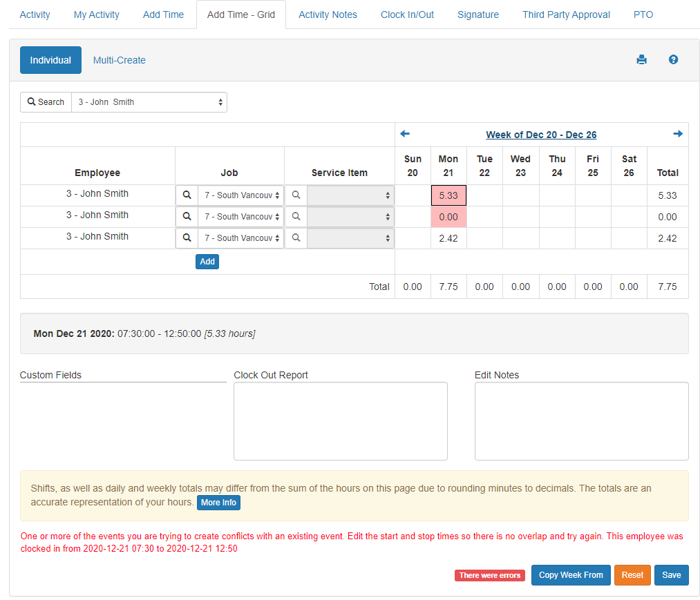700x600 pixels.
Task: Open service item search magnifier on first row
Action: tap(296, 195)
